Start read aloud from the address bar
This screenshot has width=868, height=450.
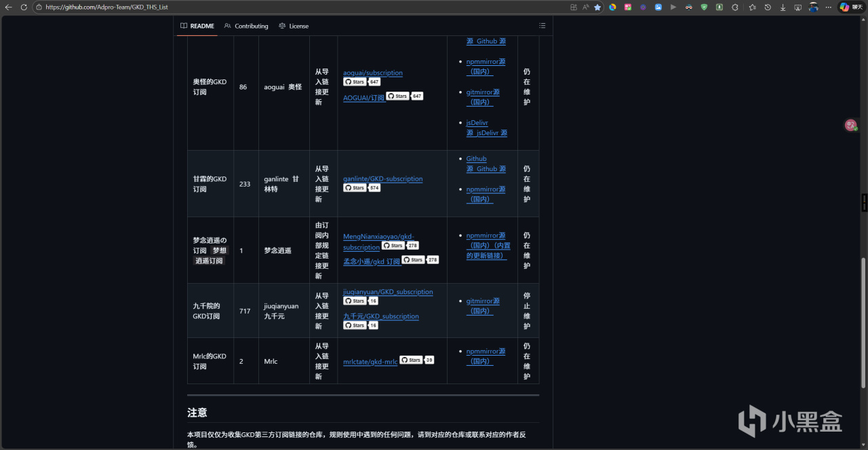(x=585, y=7)
